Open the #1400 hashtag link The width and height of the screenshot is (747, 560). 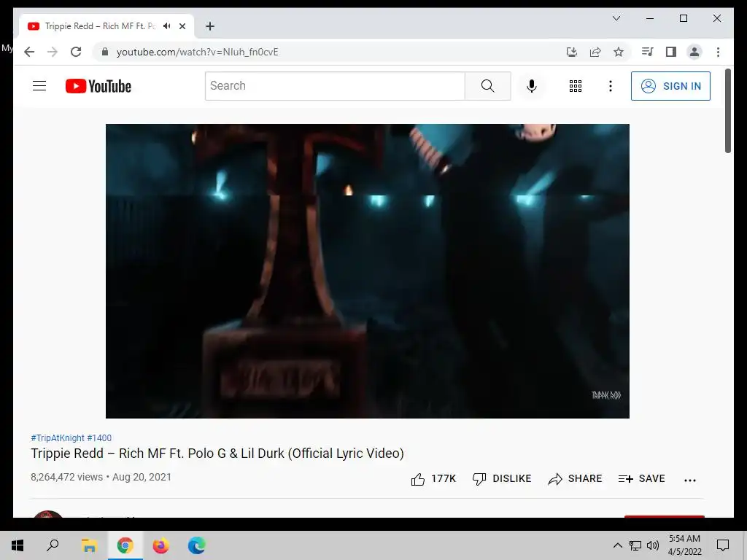point(99,438)
